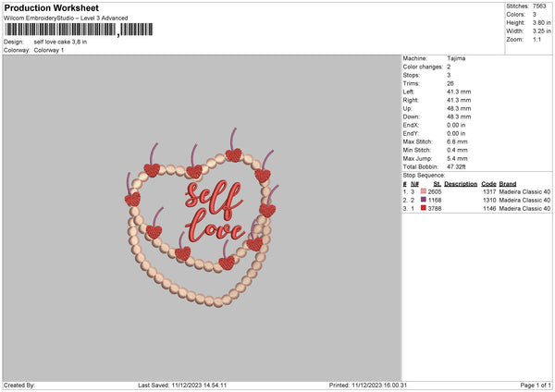Select the stitch count 2605
Image resolution: width=555 pixels, height=392 pixels.
point(435,191)
